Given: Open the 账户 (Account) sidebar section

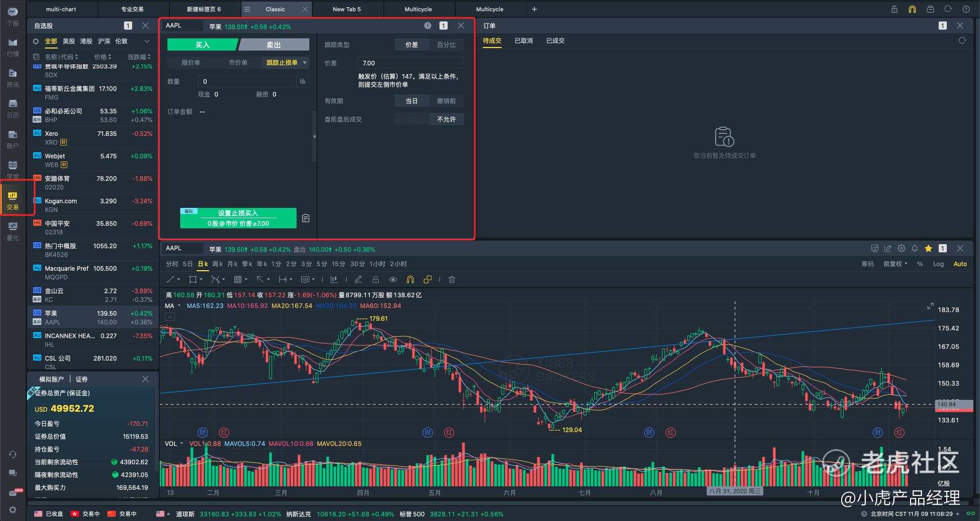Looking at the screenshot, I should (13, 139).
